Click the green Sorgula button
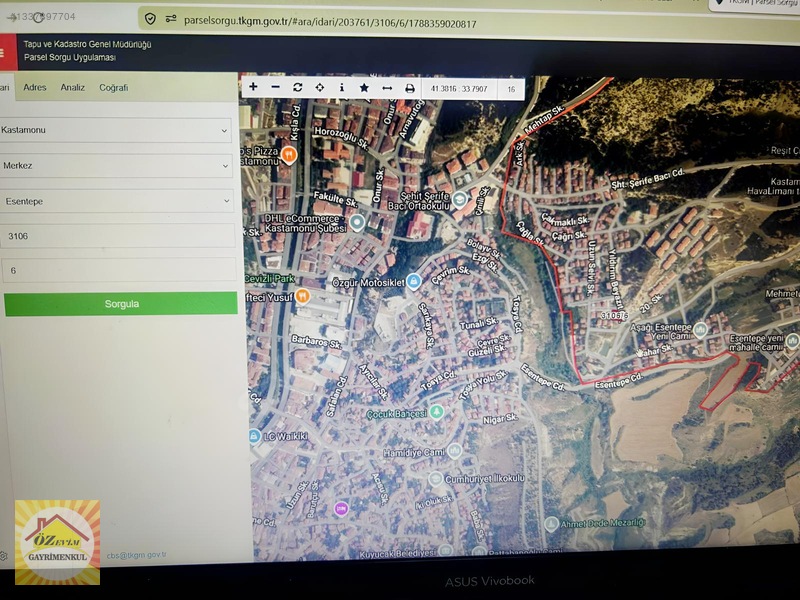Viewport: 800px width, 600px height. 121,304
